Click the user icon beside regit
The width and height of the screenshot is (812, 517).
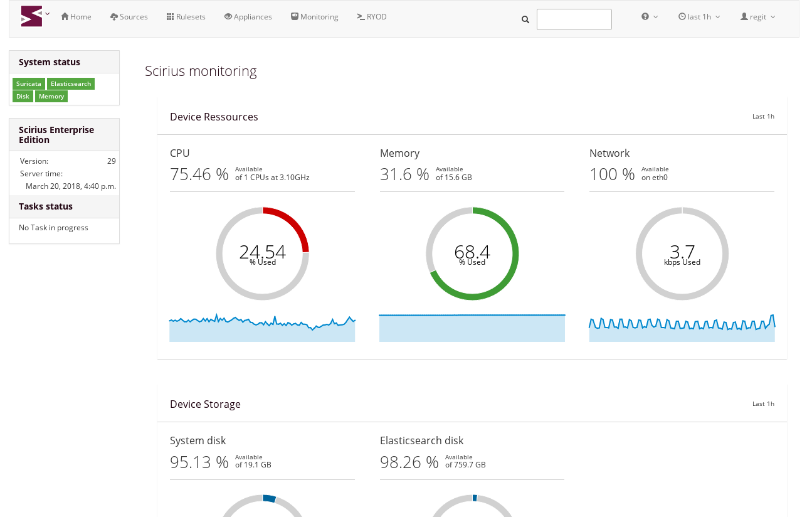coord(744,17)
